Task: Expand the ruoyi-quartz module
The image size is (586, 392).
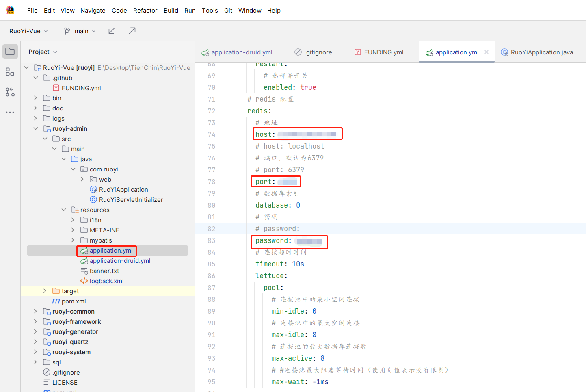Action: pyautogui.click(x=36, y=342)
